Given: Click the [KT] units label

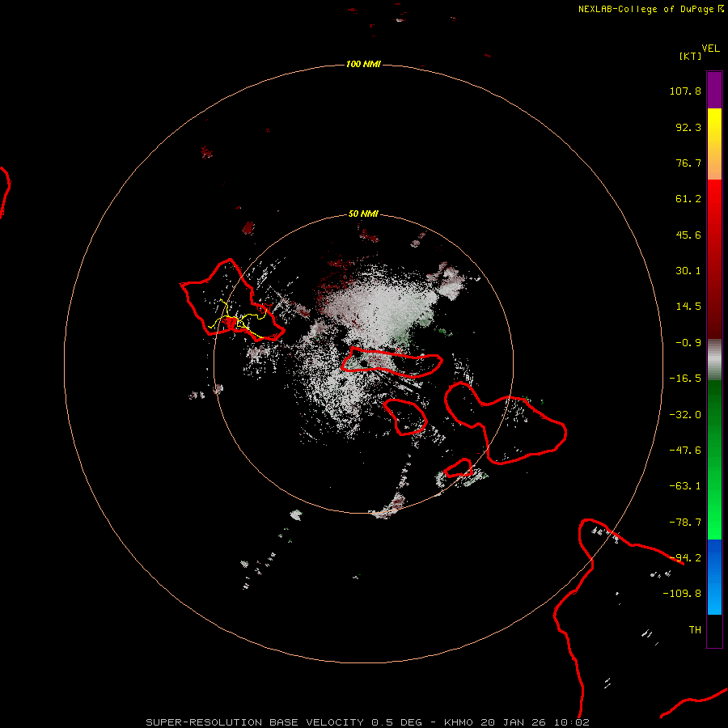Looking at the screenshot, I should click(690, 56).
